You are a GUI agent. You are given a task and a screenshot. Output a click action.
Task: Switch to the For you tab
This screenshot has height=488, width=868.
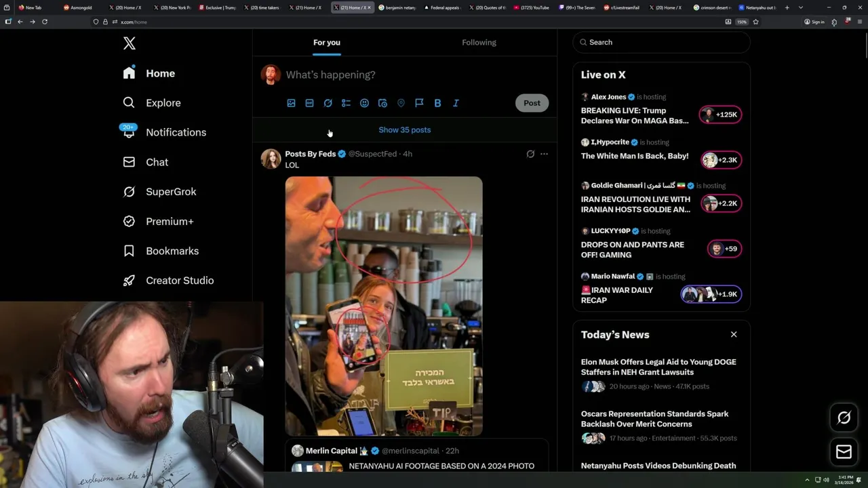(327, 43)
